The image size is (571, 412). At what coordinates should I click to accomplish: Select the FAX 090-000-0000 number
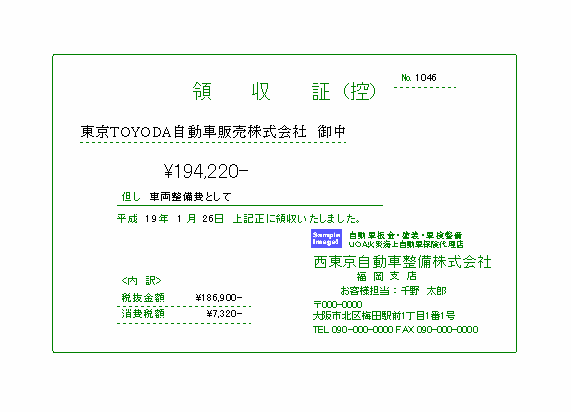437,330
